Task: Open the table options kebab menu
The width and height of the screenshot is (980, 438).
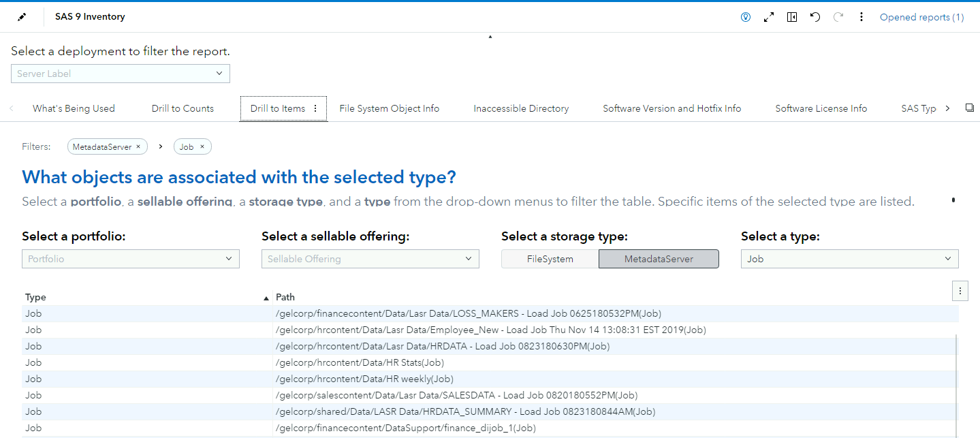Action: pos(960,290)
